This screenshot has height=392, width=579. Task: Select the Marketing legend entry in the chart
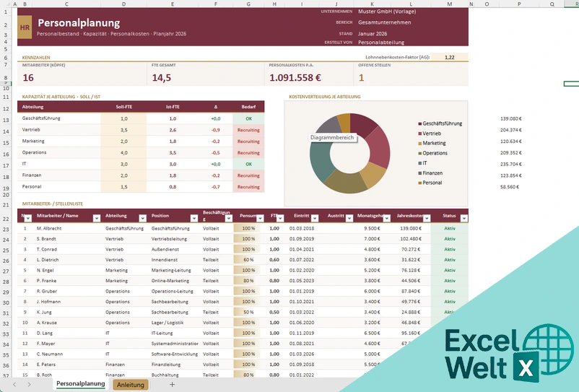click(432, 143)
